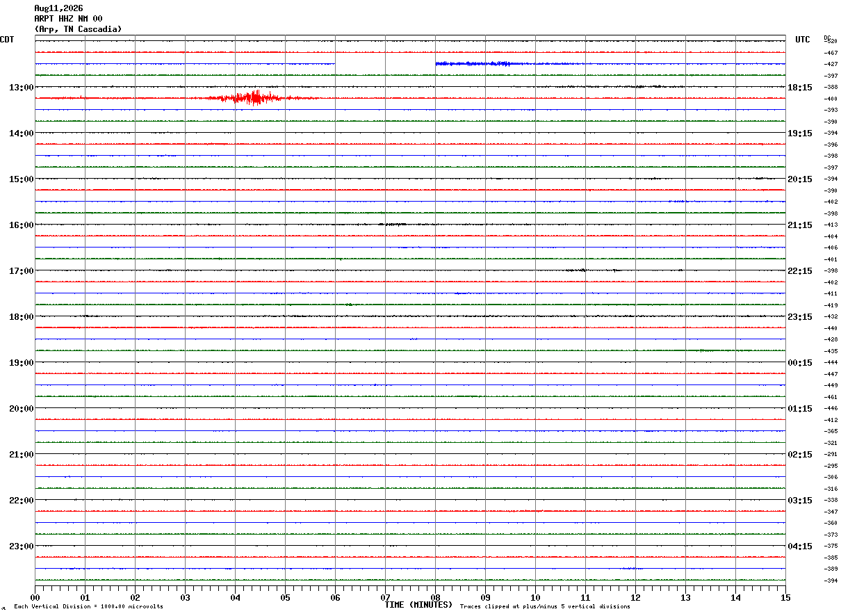The height and width of the screenshot is (616, 841).
Task: Click minute tick label 06 on time axis
Action: tap(335, 597)
